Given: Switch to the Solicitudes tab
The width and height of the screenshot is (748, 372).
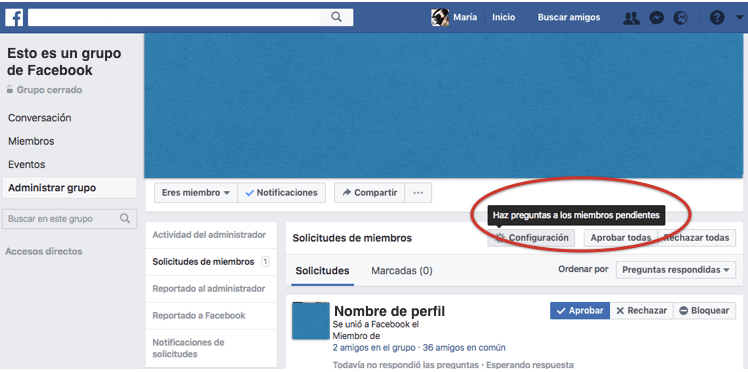Looking at the screenshot, I should (x=322, y=271).
